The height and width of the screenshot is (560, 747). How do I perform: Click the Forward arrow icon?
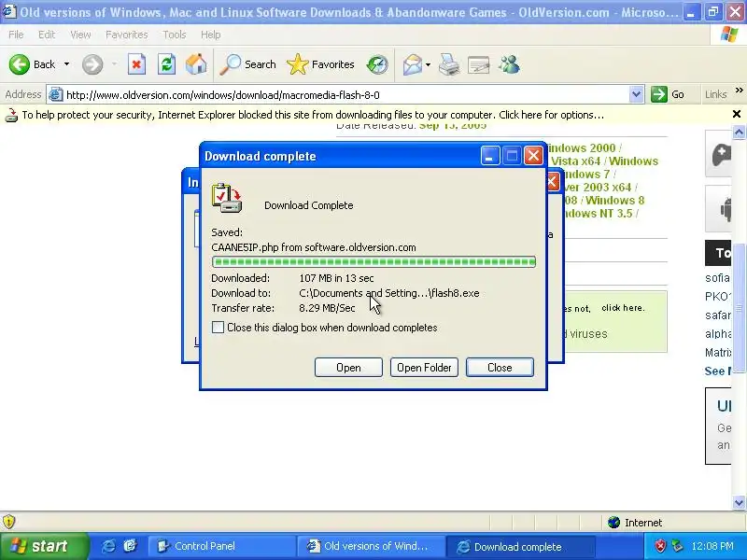(x=92, y=64)
